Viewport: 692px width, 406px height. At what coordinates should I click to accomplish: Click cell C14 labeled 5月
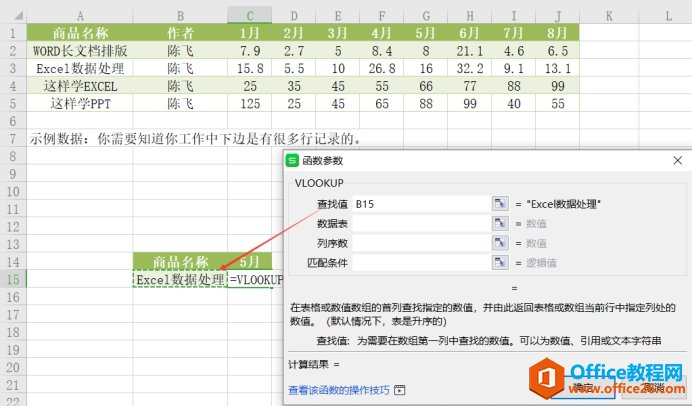250,261
